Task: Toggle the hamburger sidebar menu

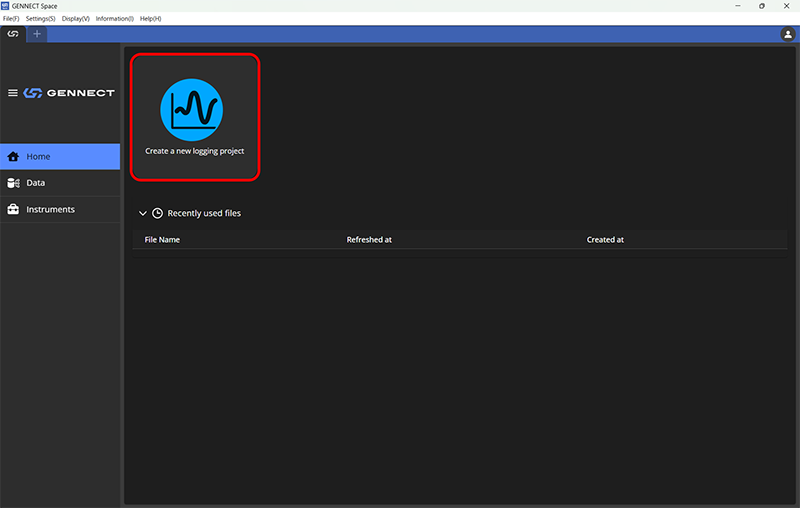Action: [x=13, y=93]
